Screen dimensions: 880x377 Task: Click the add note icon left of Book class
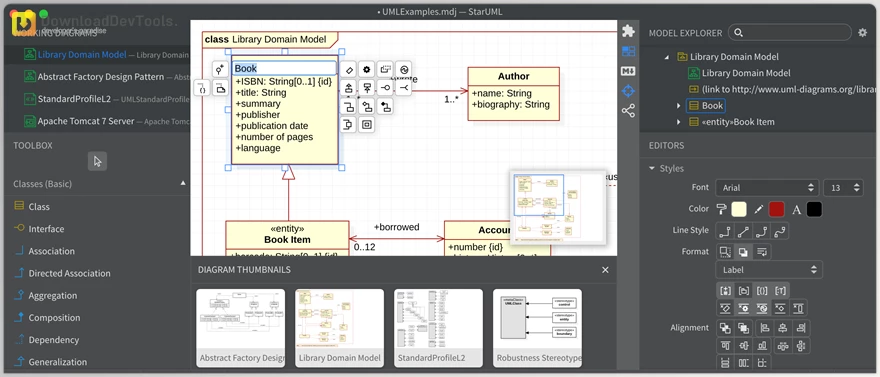coord(221,88)
